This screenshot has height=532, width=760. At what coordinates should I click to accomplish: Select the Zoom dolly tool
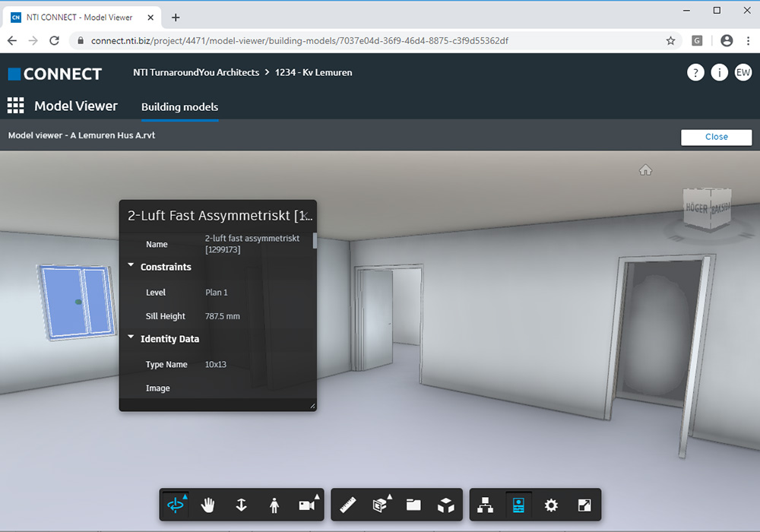tap(241, 505)
